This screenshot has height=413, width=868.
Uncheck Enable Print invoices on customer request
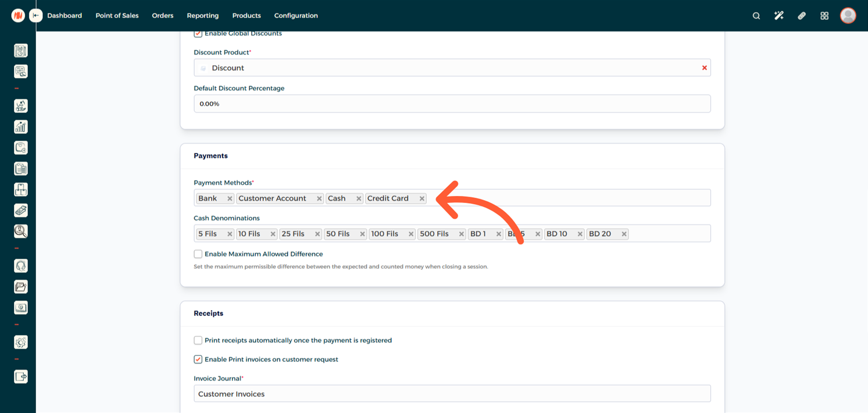coord(198,359)
